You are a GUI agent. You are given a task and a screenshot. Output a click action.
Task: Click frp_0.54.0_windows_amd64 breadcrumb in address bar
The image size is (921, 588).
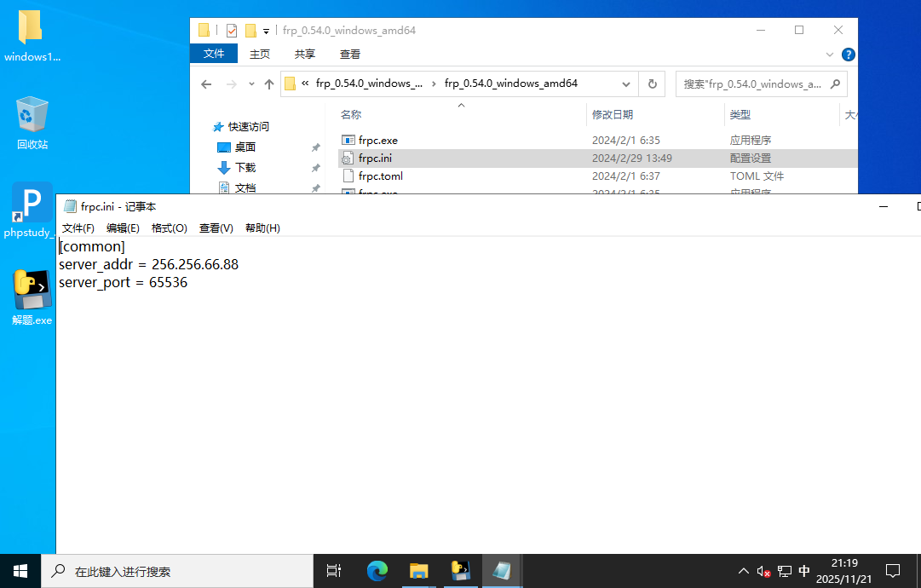pos(511,84)
